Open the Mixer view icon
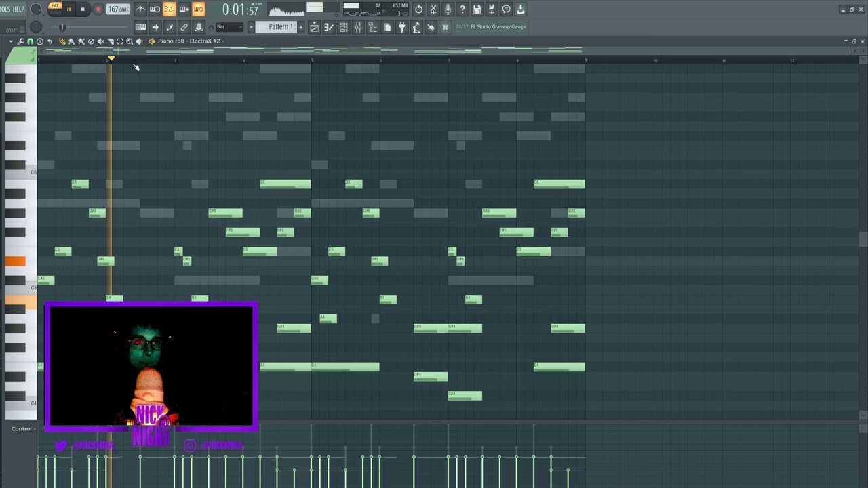The height and width of the screenshot is (488, 868). pyautogui.click(x=358, y=27)
